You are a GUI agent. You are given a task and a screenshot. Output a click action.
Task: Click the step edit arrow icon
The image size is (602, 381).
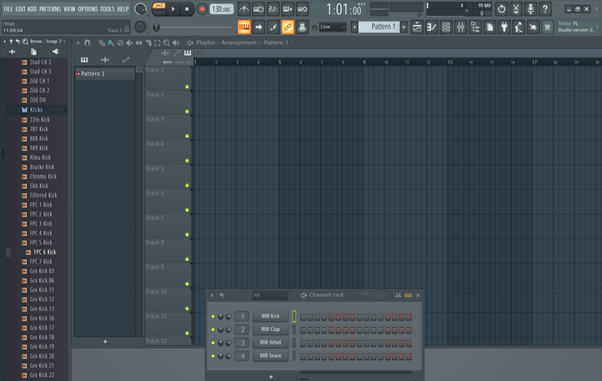pyautogui.click(x=258, y=27)
